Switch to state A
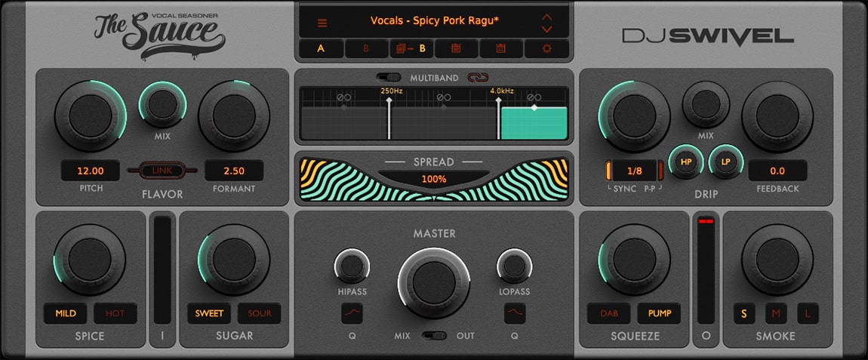The image size is (868, 360). click(321, 48)
